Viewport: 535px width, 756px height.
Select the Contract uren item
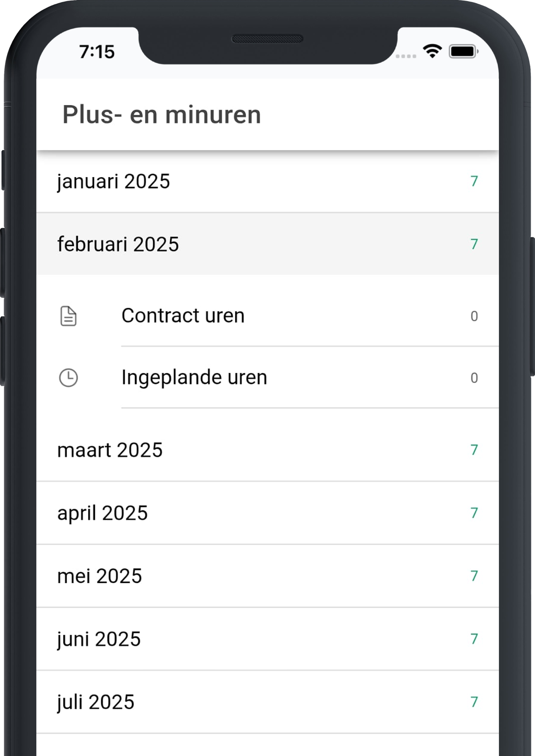click(183, 316)
